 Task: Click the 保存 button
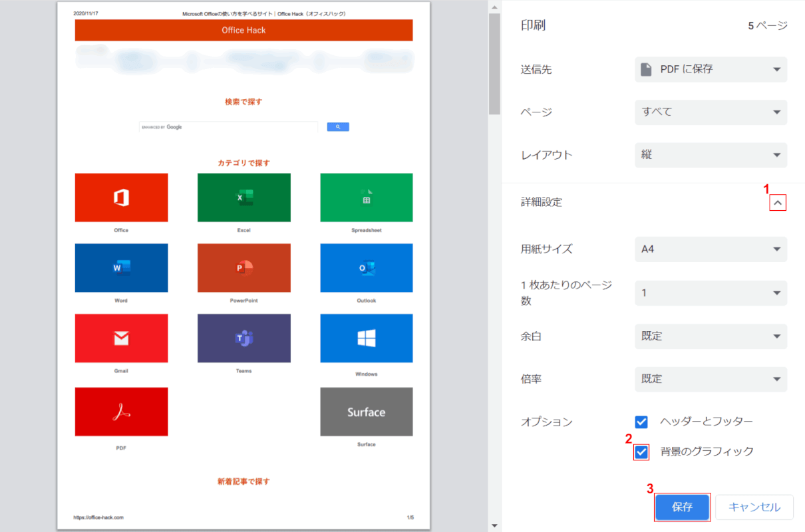click(683, 507)
